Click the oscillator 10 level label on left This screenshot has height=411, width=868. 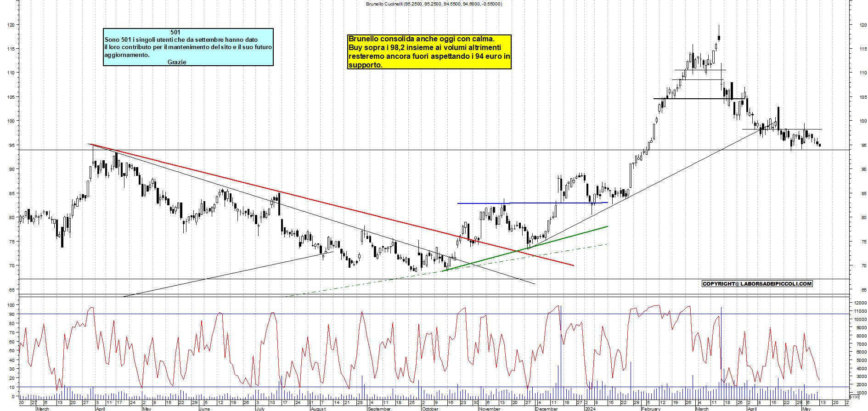tap(12, 387)
